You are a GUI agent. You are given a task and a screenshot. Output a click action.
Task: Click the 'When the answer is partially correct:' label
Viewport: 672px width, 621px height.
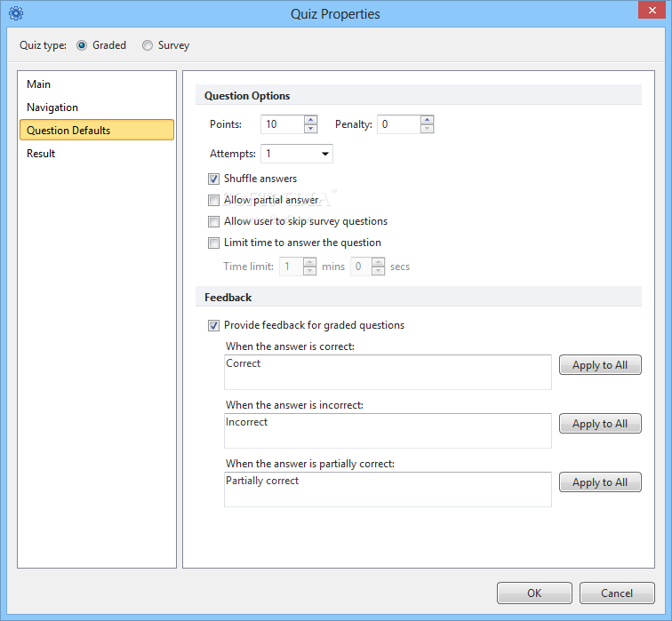click(310, 464)
